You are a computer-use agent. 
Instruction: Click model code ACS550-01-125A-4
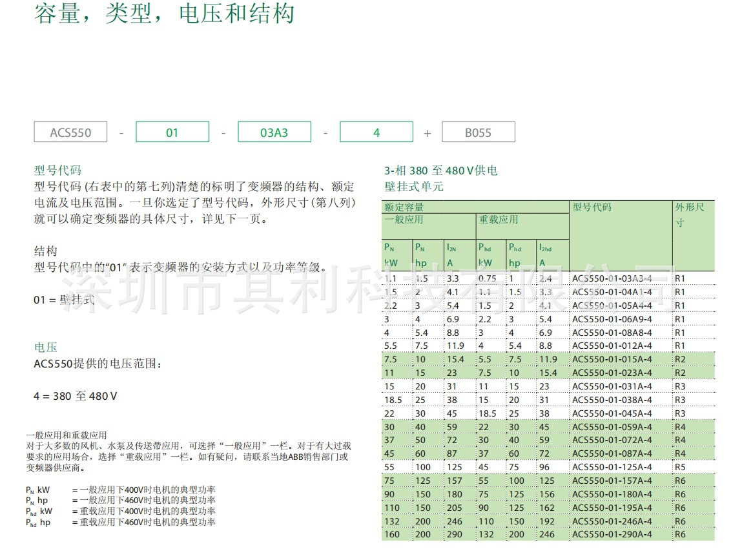coord(612,467)
